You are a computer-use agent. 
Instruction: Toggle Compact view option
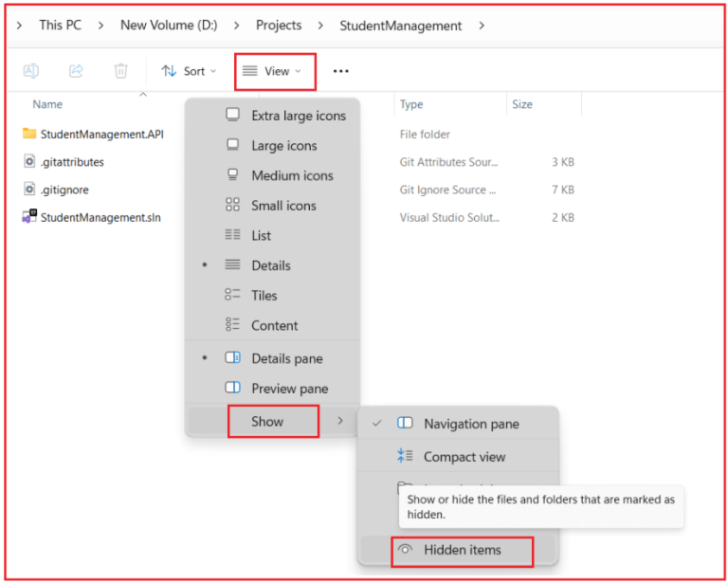tap(458, 457)
